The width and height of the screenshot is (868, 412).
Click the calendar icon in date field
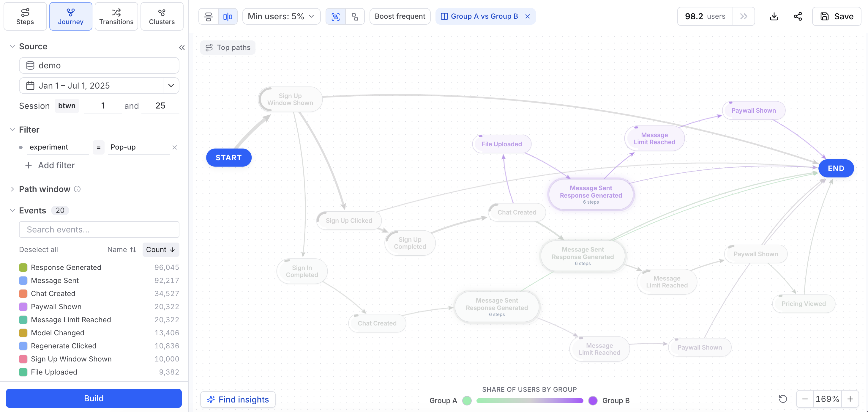(30, 86)
